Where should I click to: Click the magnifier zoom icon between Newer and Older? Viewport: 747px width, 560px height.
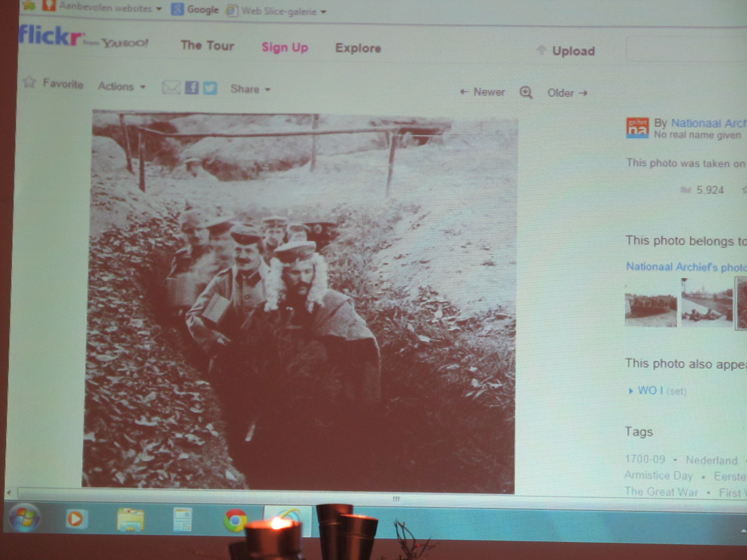coord(526,92)
